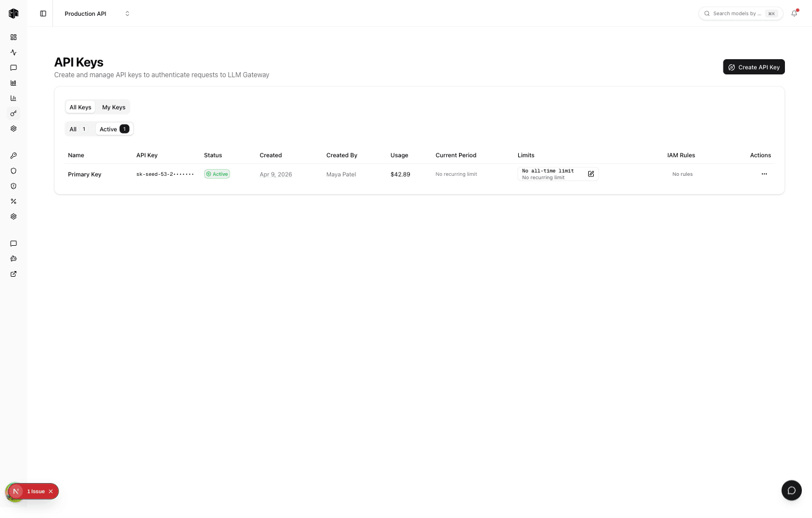Viewport: 812px width, 518px height.
Task: Switch to the My Keys tab
Action: pos(114,107)
